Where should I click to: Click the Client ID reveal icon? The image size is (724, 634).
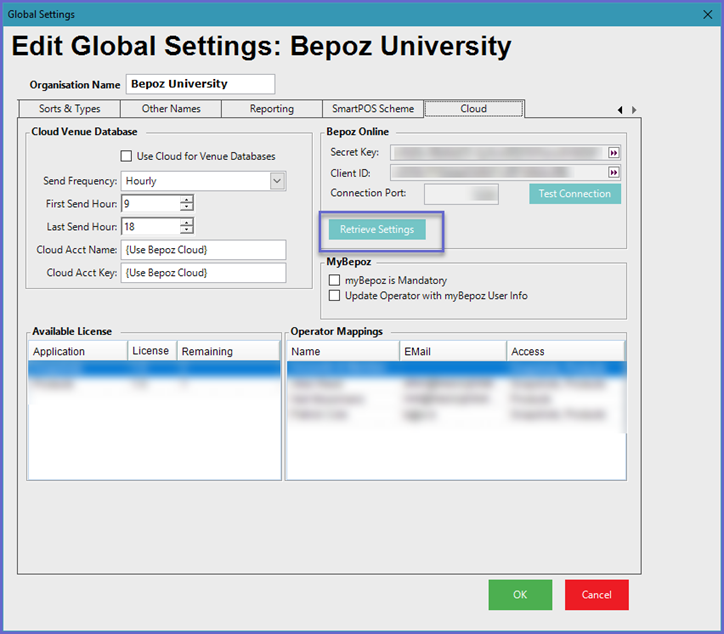click(x=614, y=173)
